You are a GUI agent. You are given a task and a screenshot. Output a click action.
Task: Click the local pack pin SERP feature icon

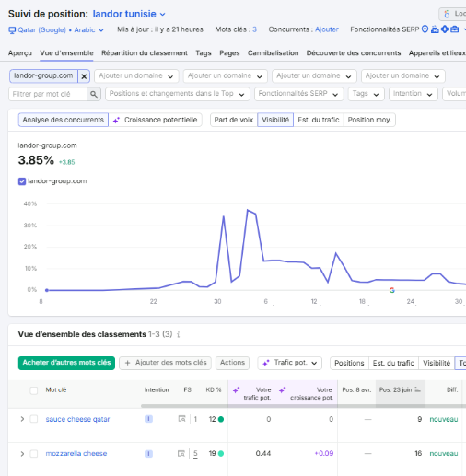point(425,29)
